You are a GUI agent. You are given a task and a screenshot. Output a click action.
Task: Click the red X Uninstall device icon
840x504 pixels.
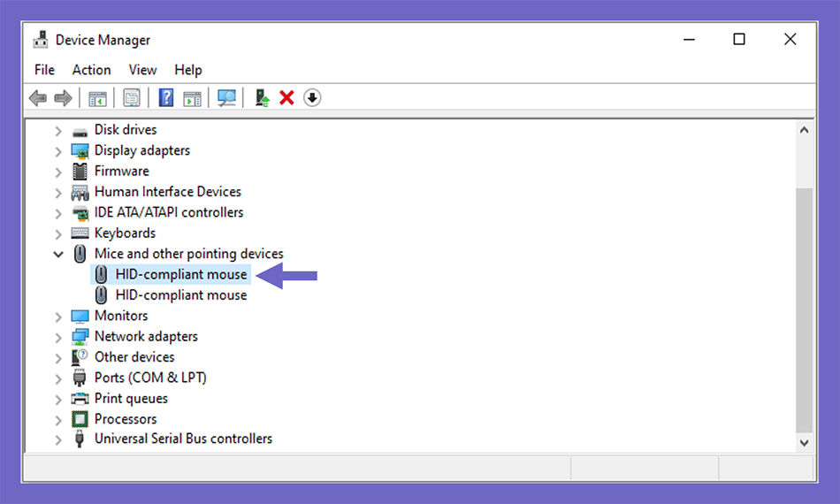coord(286,98)
